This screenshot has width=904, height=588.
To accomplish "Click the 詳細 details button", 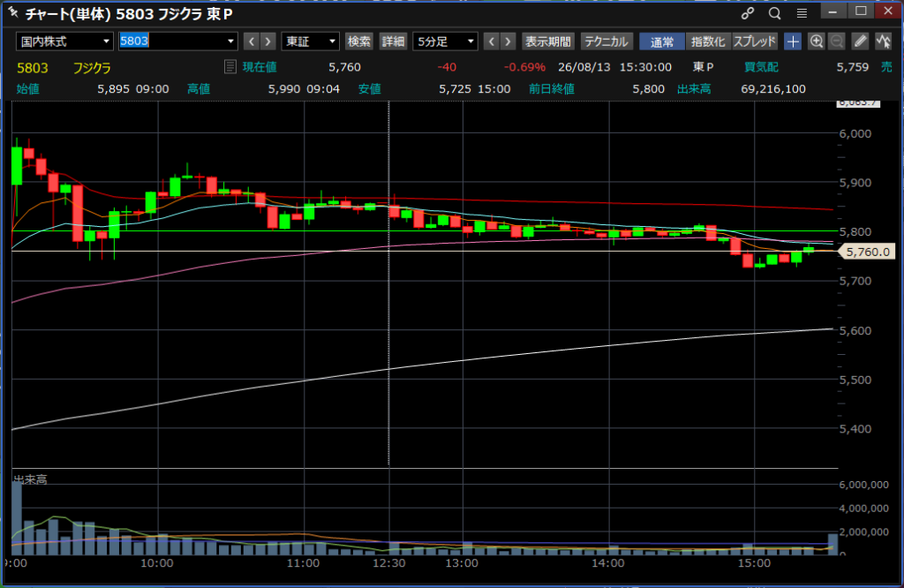I will (x=393, y=41).
